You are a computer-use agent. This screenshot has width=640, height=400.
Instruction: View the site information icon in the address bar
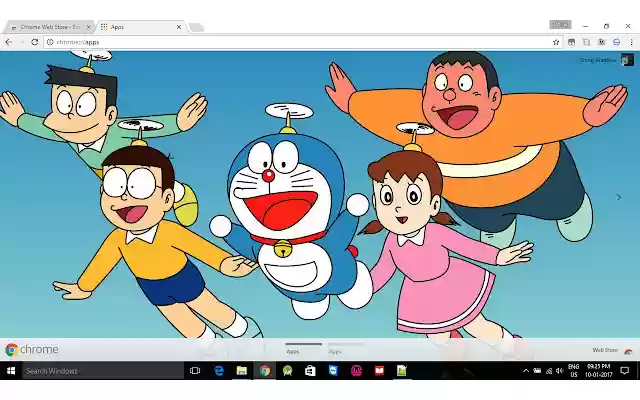(x=50, y=42)
